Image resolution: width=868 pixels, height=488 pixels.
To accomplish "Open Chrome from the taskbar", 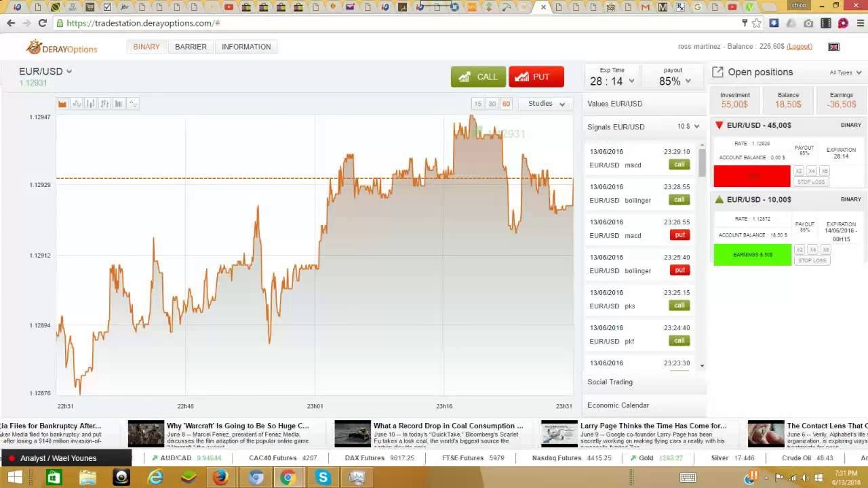I will [x=288, y=477].
